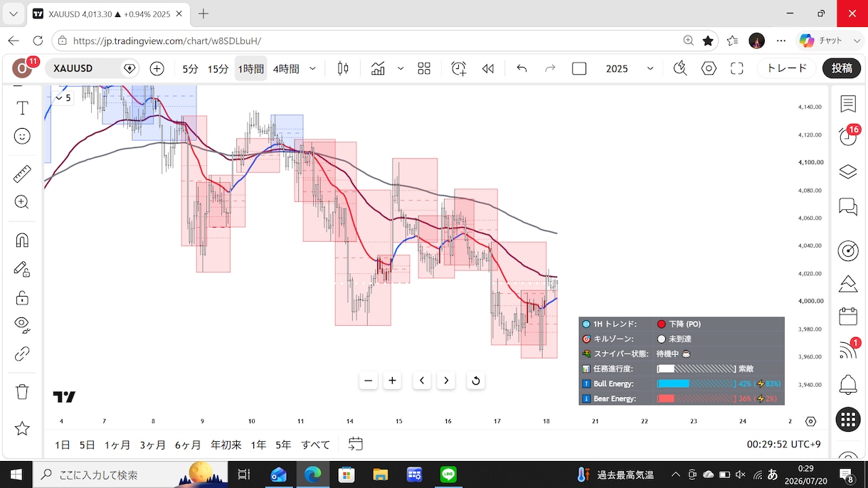
Task: Open the trash remove-objects tool
Action: click(22, 391)
